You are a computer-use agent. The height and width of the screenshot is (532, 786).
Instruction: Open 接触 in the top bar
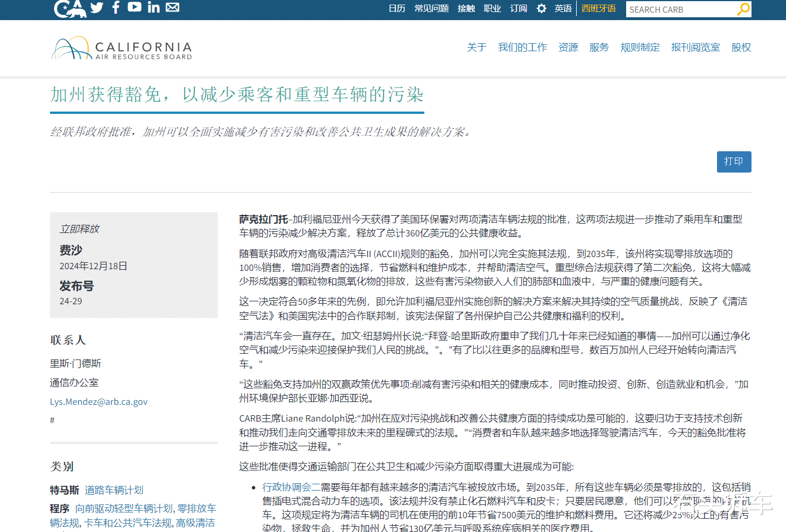pos(466,9)
